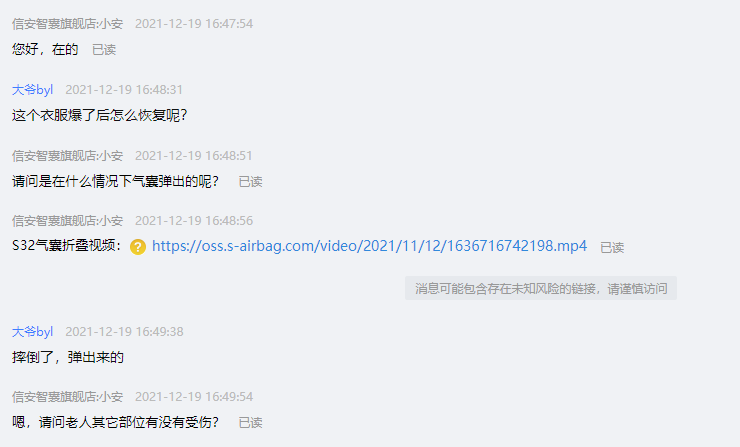
Task: Click sender 信安智囊旗舰店:小安 at 16:48:56
Action: [67, 220]
